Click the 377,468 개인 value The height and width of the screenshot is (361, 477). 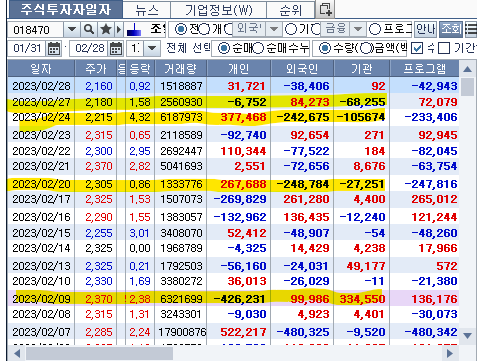coord(243,117)
